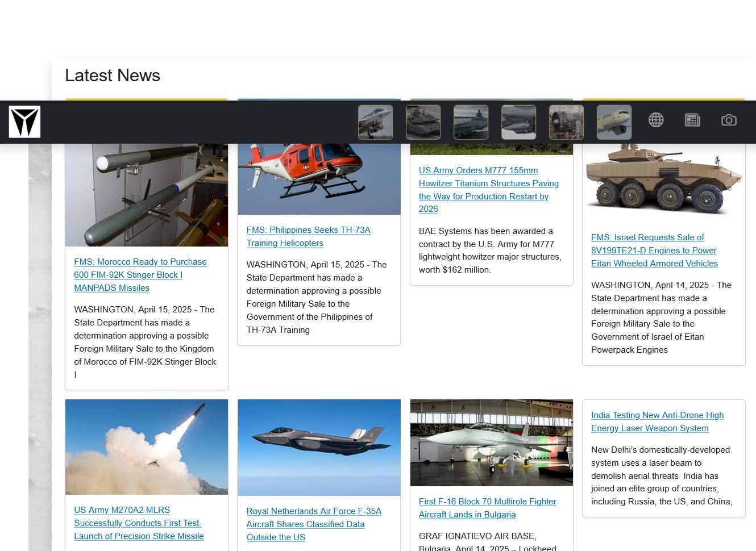This screenshot has height=551, width=756.
Task: Click the globe icon in the navbar
Action: (656, 120)
